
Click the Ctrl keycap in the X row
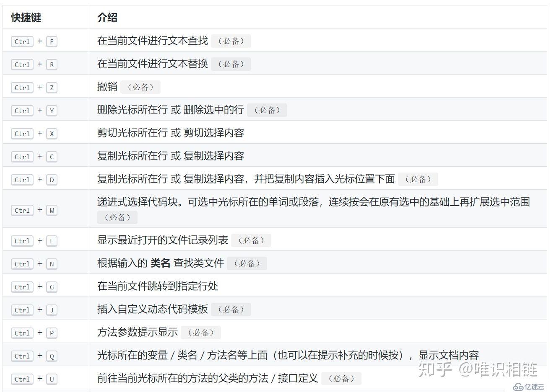coord(22,134)
